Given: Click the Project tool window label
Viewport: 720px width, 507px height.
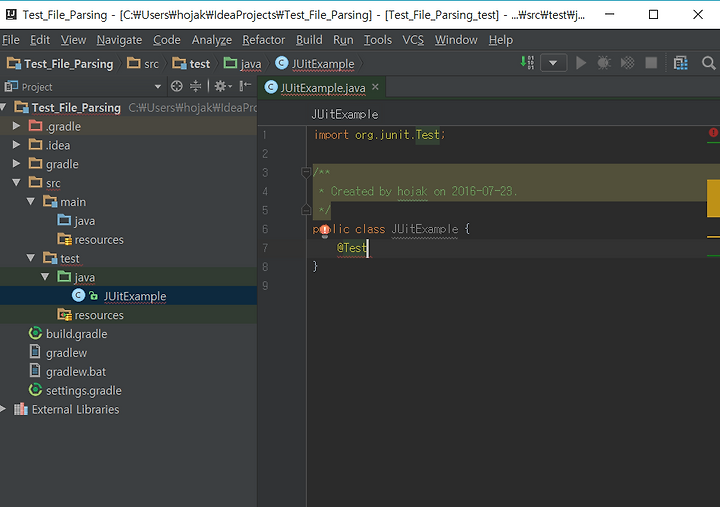Looking at the screenshot, I should point(37,87).
